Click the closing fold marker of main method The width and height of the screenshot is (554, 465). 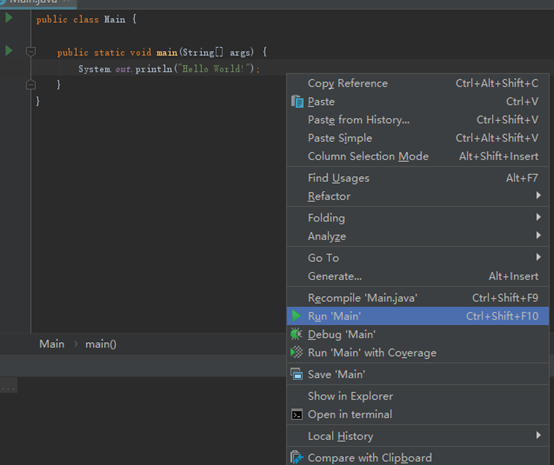tap(31, 85)
